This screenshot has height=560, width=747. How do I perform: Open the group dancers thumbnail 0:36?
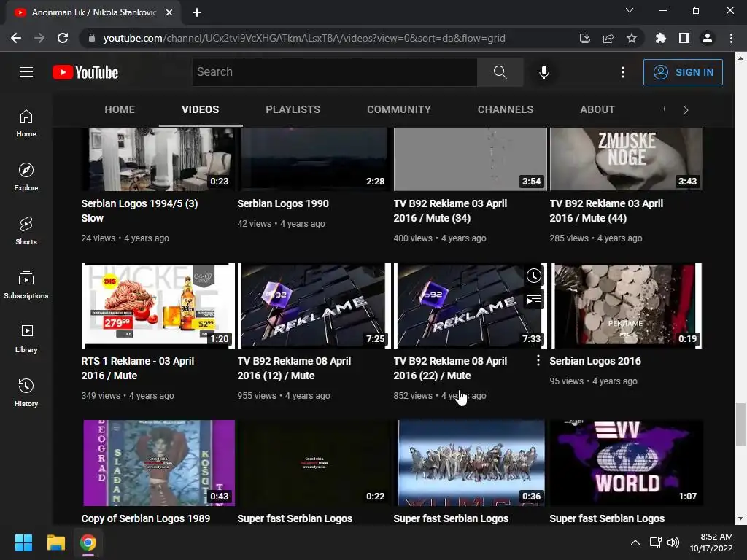(471, 463)
